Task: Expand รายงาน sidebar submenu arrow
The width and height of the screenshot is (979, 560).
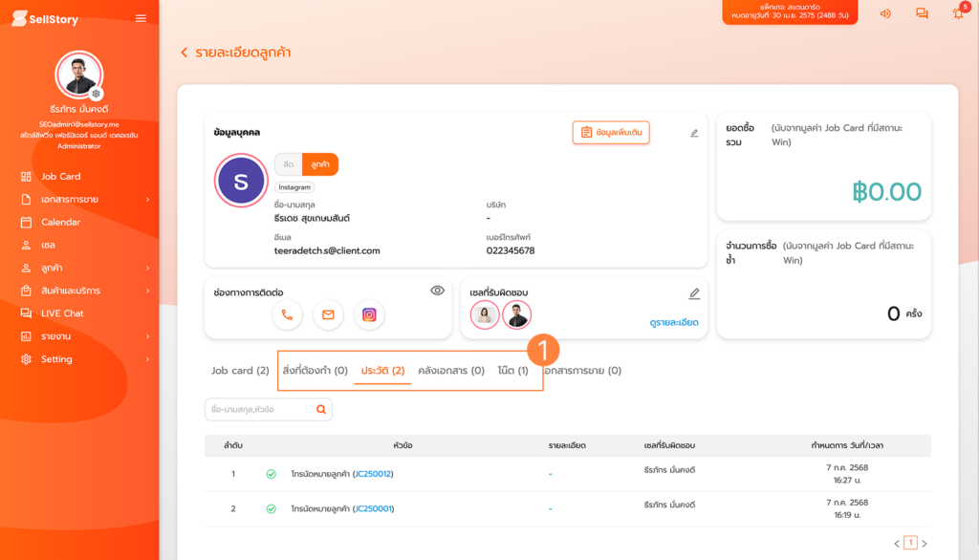Action: [147, 336]
